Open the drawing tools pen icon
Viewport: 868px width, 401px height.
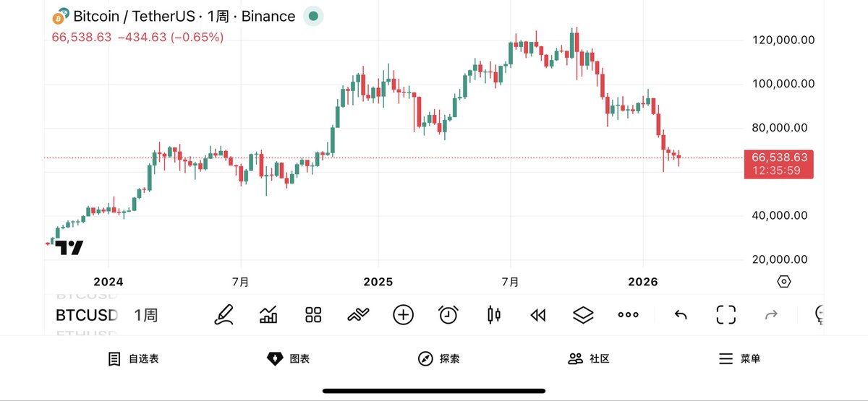pyautogui.click(x=224, y=314)
